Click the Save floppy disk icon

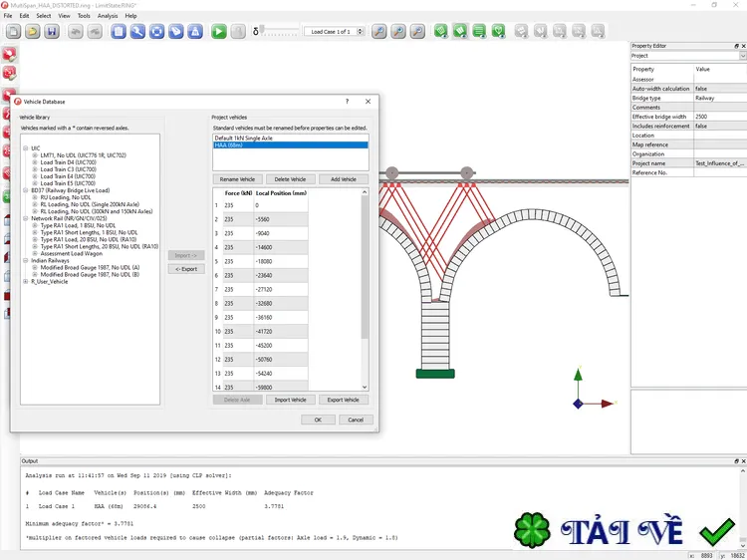tap(52, 32)
